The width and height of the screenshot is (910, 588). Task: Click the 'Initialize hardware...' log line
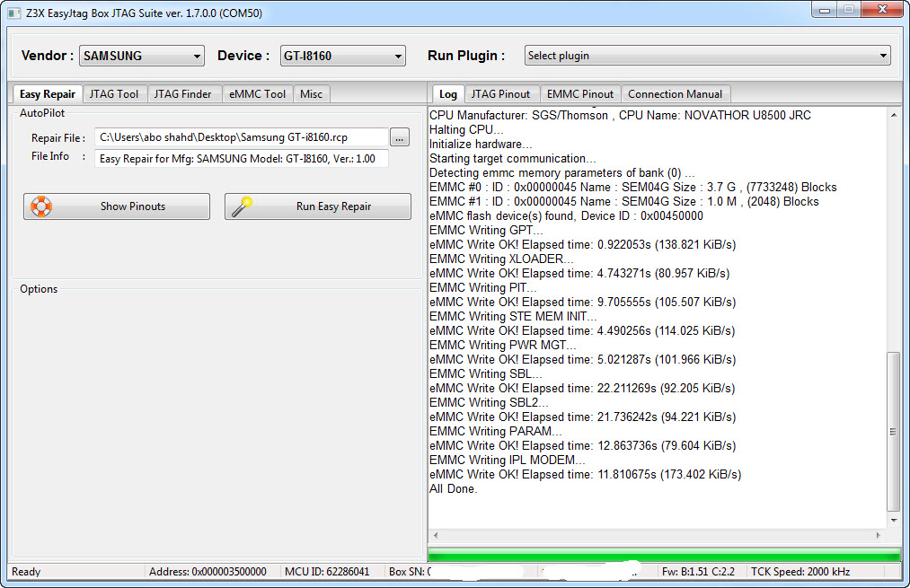[x=481, y=144]
